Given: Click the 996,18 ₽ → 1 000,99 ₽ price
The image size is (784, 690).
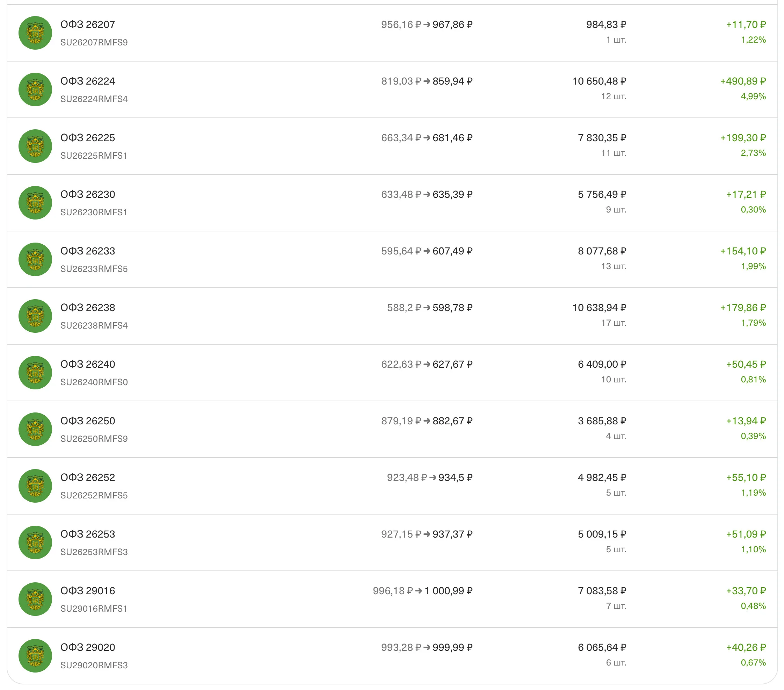Looking at the screenshot, I should coord(423,591).
